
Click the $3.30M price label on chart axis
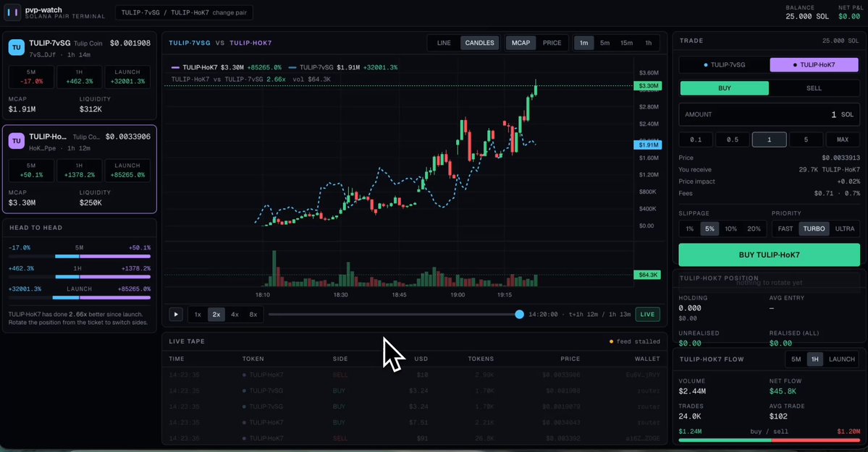pos(648,86)
